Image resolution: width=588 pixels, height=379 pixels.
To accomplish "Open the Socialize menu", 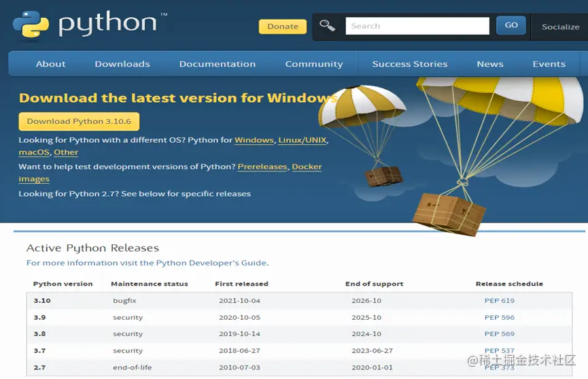I will pyautogui.click(x=560, y=27).
